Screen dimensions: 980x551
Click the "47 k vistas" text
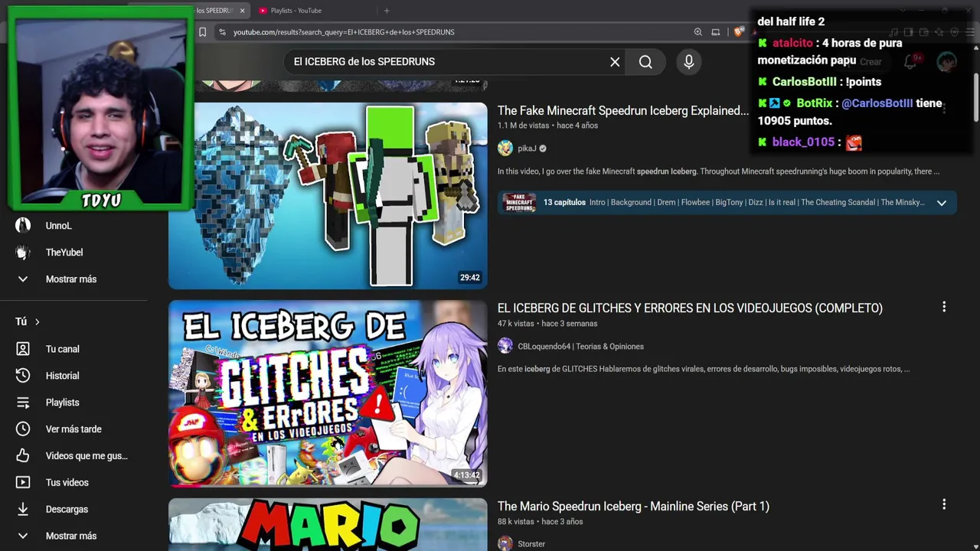515,324
